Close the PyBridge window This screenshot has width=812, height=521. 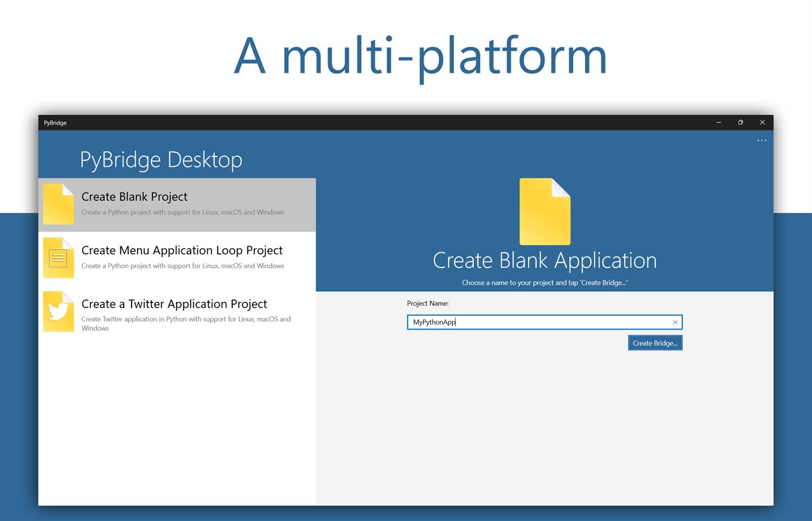(762, 122)
